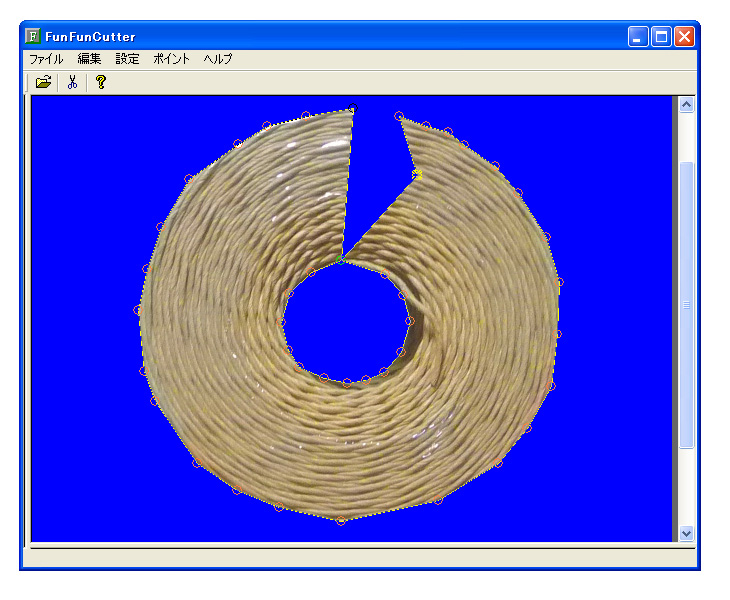Select the green point marker at cut vertex
Screen dimensions: 730x600
(x=341, y=260)
